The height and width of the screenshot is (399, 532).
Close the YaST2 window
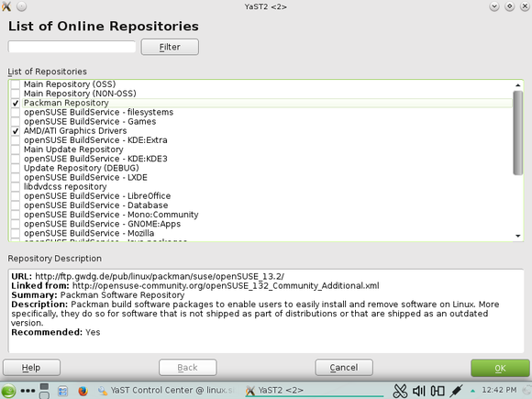[x=525, y=6]
